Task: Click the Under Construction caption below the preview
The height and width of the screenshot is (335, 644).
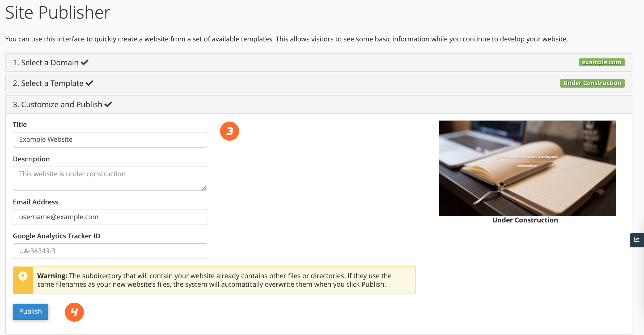Action: [525, 220]
